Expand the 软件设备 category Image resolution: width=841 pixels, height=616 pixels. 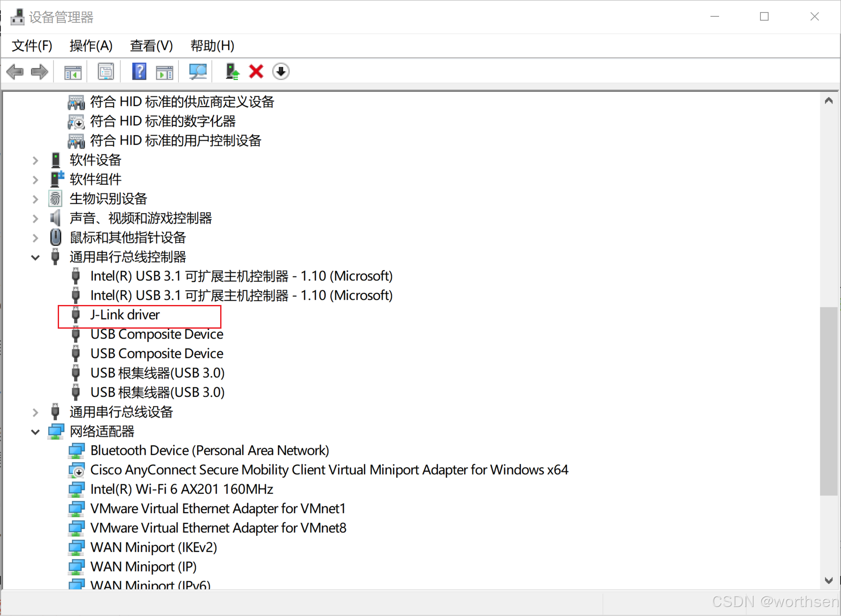tap(35, 161)
